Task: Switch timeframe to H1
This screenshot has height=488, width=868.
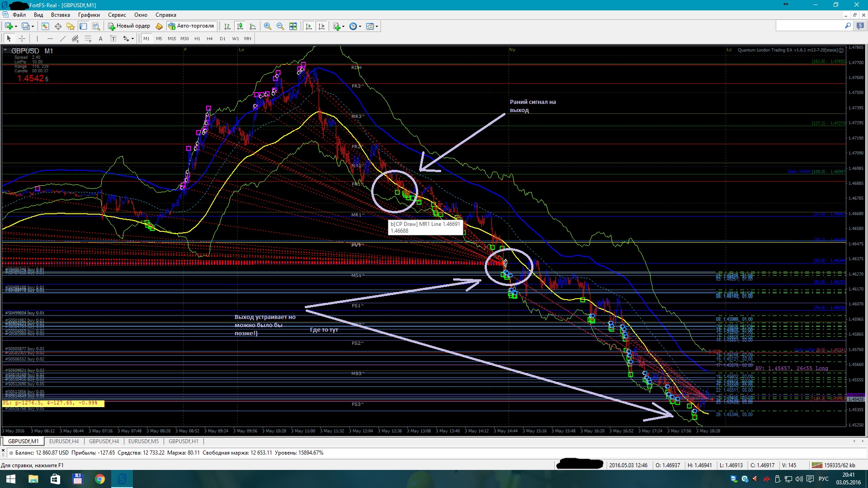Action: pos(197,39)
